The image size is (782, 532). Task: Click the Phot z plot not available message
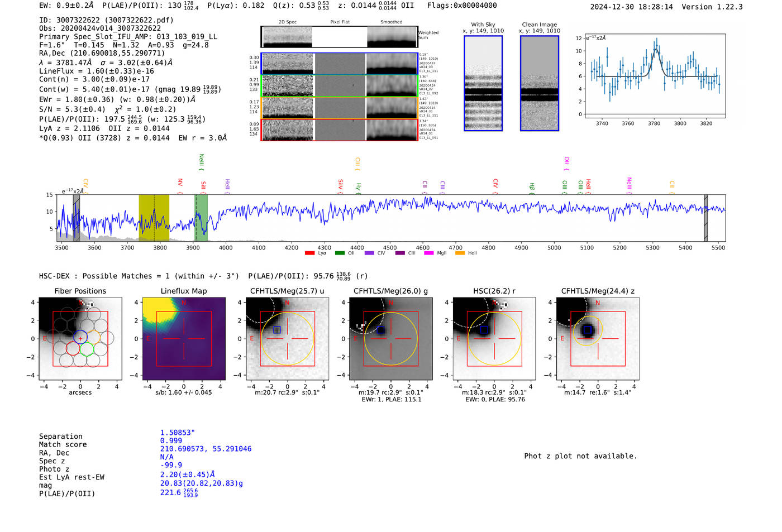point(580,456)
